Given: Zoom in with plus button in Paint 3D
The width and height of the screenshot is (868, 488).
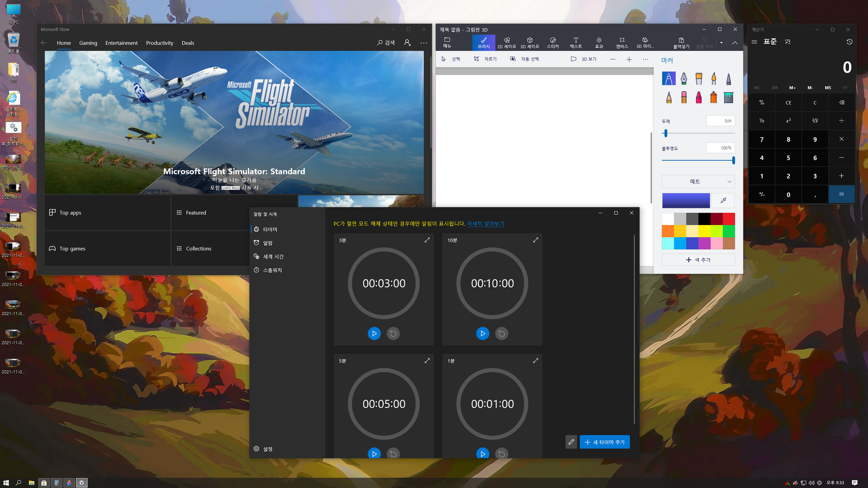Looking at the screenshot, I should 629,59.
